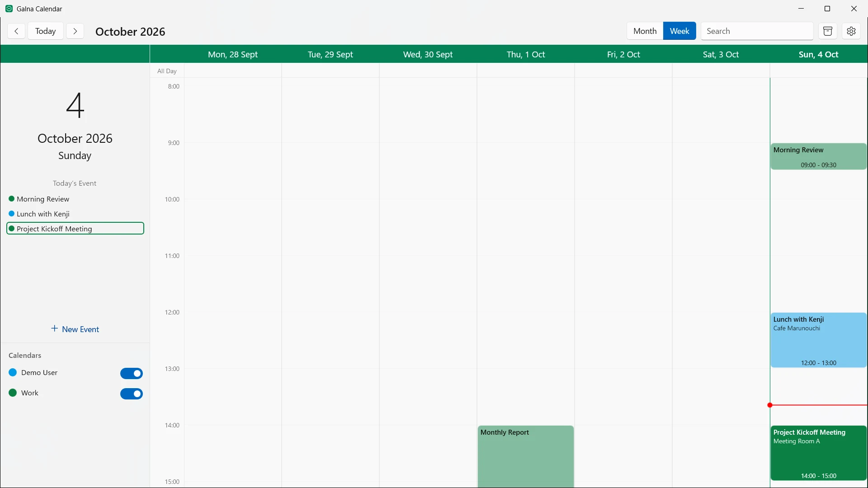Select the Mon, 28 Sept column header
The width and height of the screenshot is (868, 488).
(x=233, y=54)
